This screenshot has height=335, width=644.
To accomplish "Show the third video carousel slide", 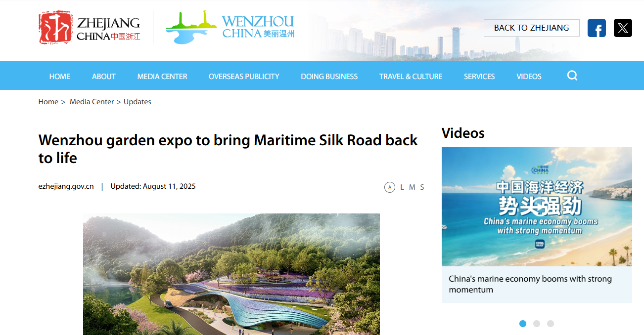I will (551, 324).
